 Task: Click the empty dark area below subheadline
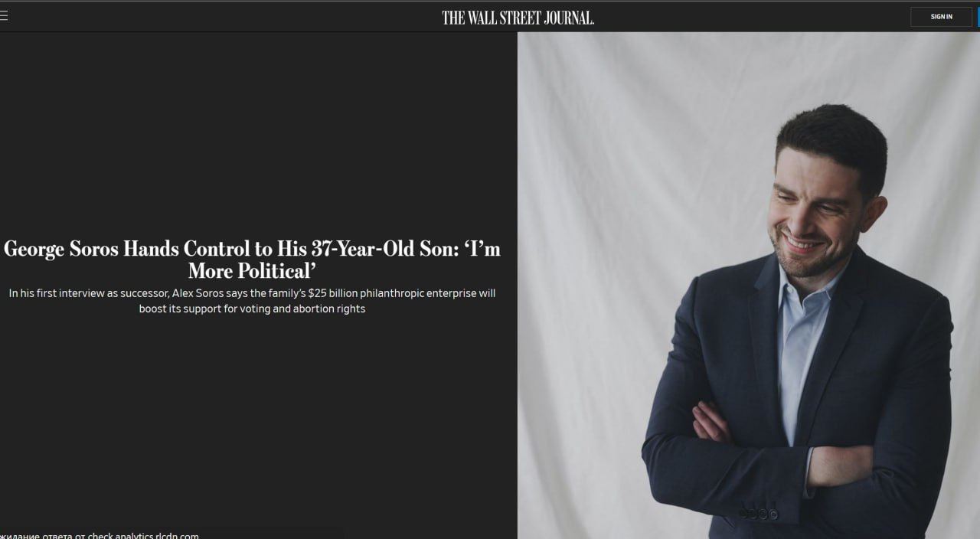[258, 421]
